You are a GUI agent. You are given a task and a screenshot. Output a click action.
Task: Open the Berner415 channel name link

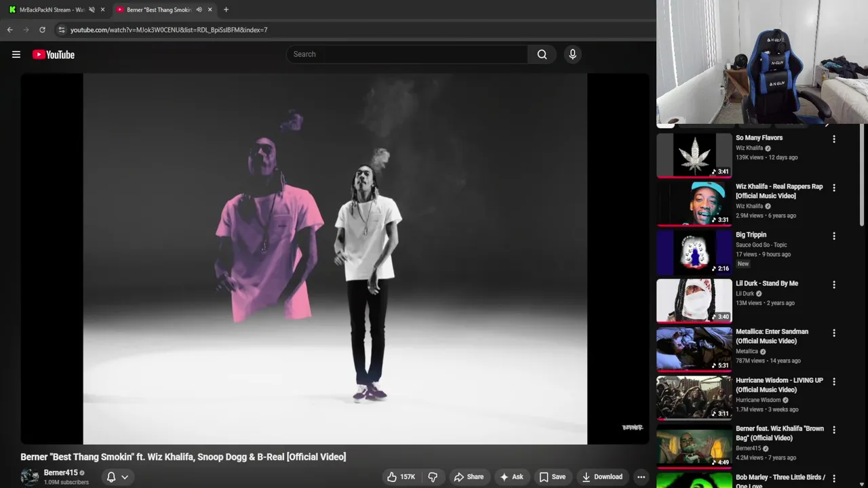tap(60, 472)
